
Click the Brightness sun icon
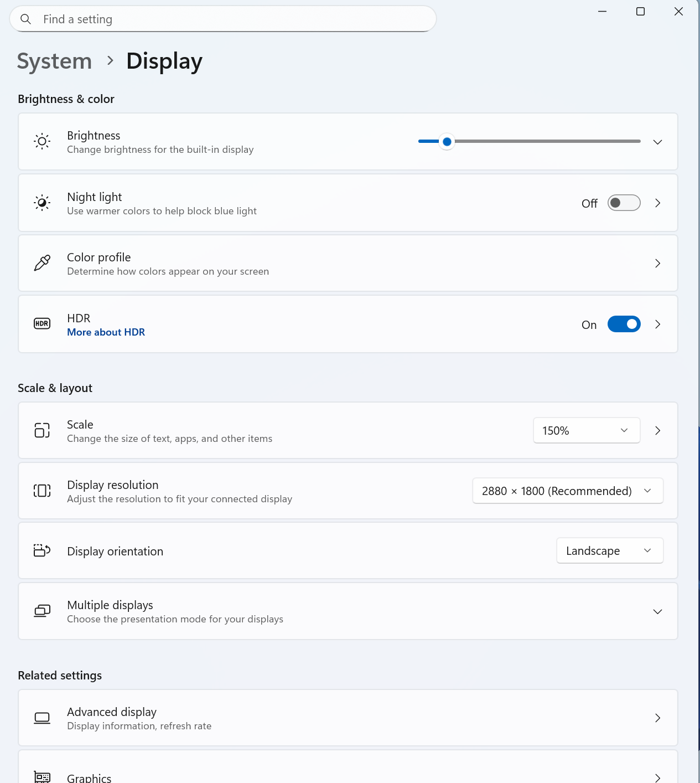(x=42, y=141)
